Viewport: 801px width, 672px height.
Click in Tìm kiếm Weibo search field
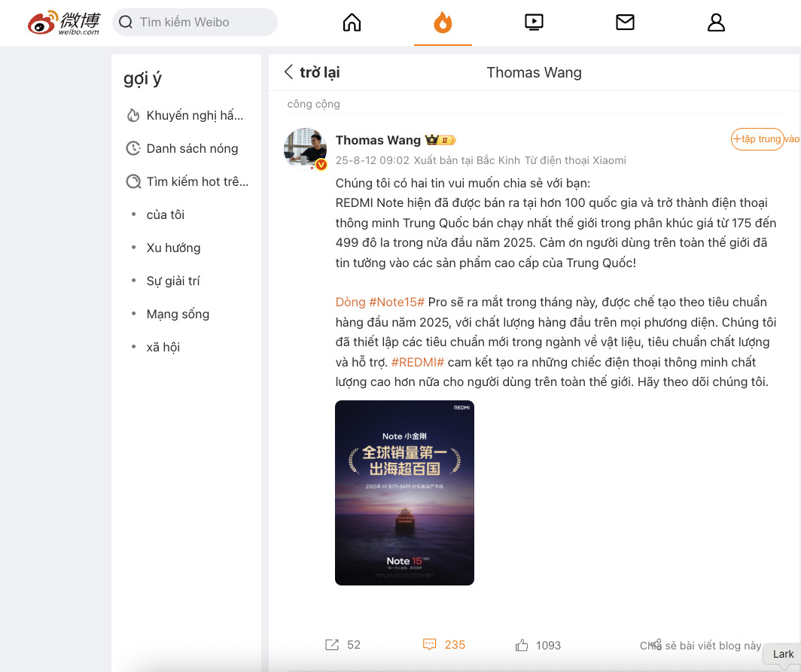point(195,22)
